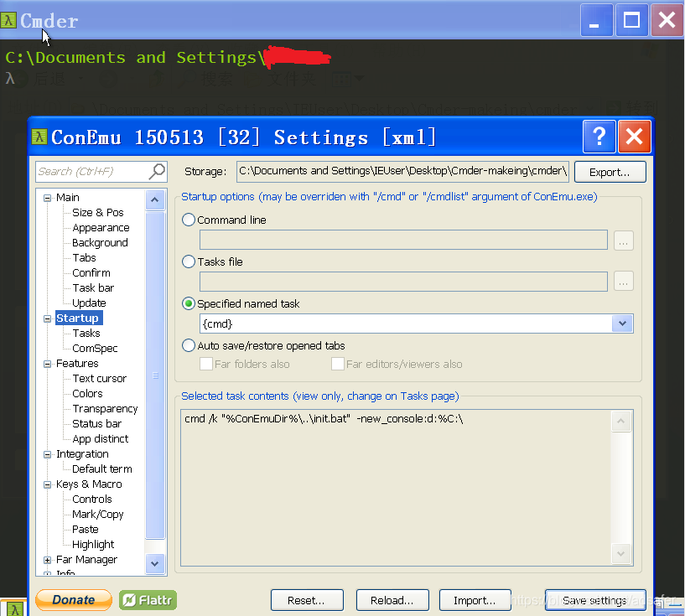This screenshot has height=616, width=685.
Task: Collapse the Features tree node
Action: (x=47, y=364)
